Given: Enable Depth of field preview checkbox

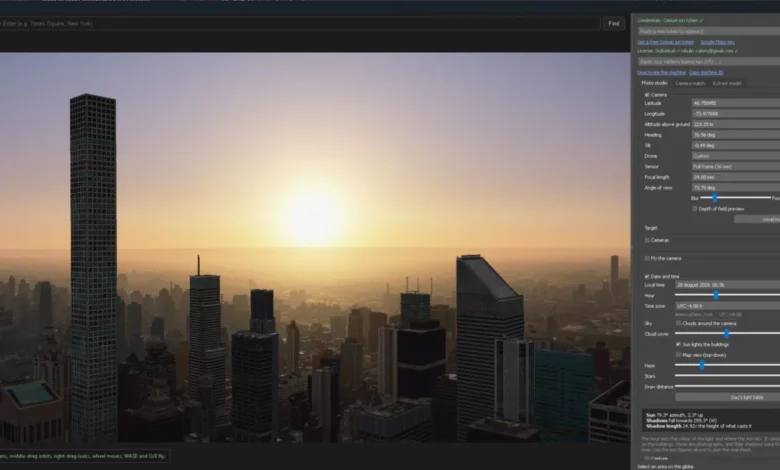Looking at the screenshot, I should (x=694, y=209).
